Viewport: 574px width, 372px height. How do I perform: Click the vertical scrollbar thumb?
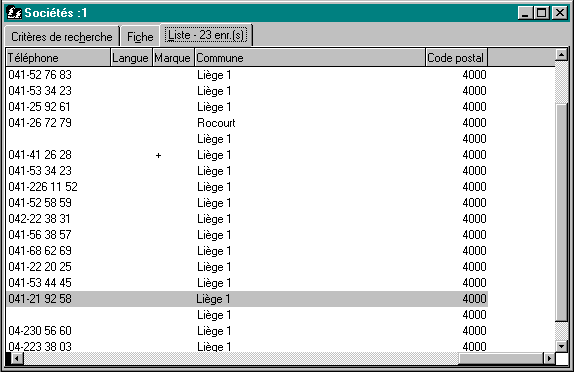[x=561, y=212]
